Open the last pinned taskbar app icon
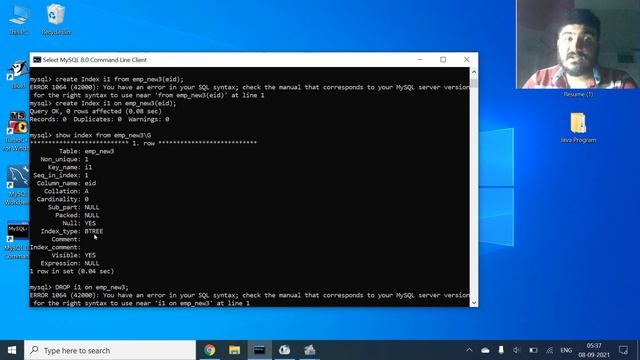 click(309, 350)
